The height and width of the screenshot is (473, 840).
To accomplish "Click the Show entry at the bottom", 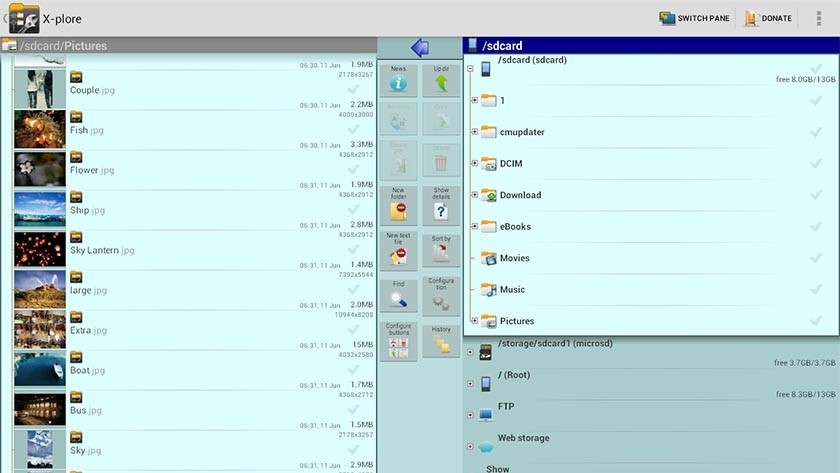I will click(x=498, y=469).
